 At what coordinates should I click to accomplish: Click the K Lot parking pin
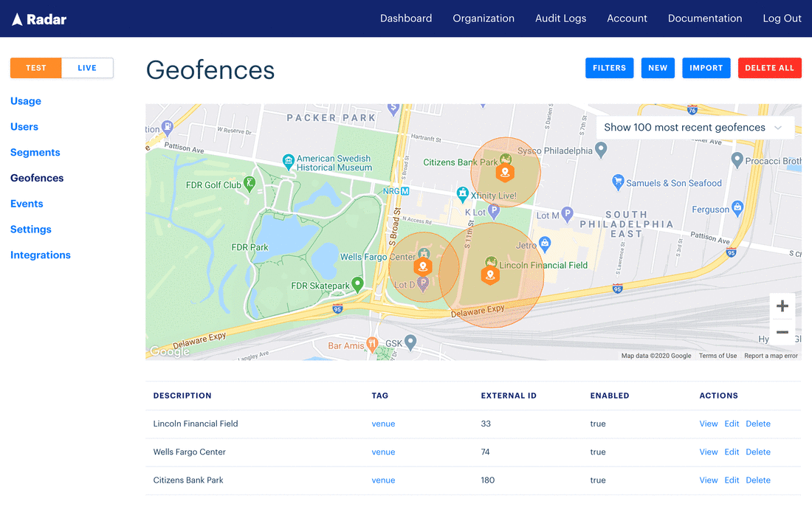(x=494, y=211)
